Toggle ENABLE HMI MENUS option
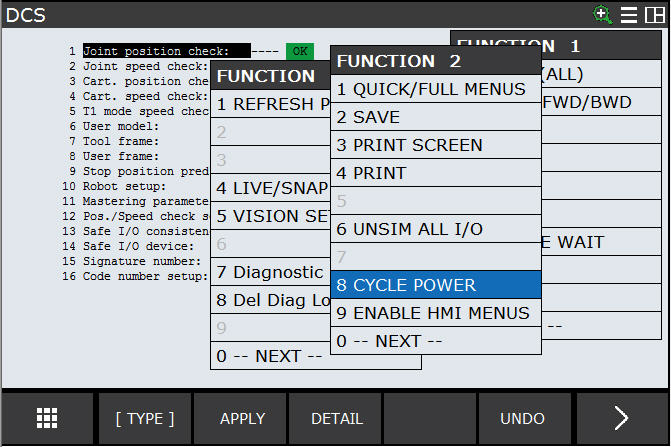Screen dimensions: 671x447 pos(436,313)
